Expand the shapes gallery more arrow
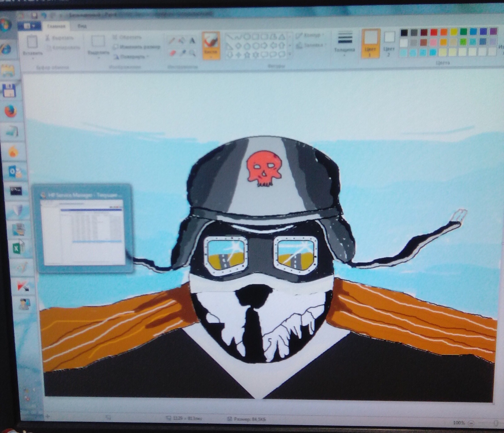This screenshot has width=504, height=433. point(289,54)
